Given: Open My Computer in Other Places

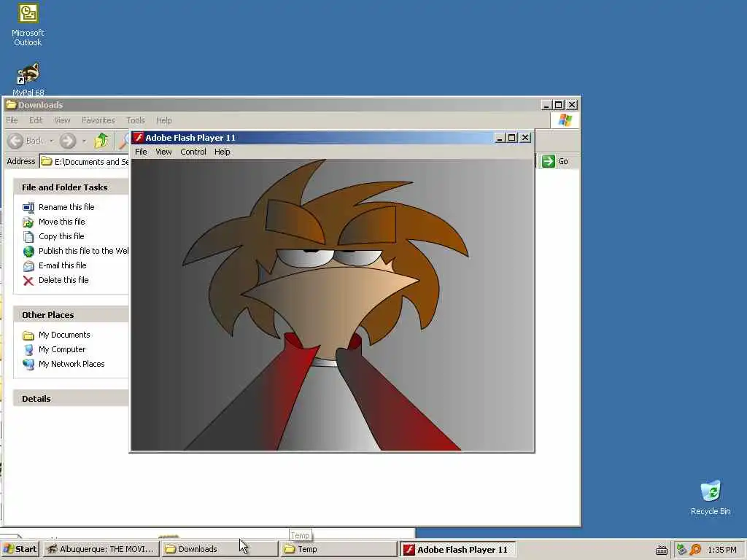Looking at the screenshot, I should (x=62, y=349).
